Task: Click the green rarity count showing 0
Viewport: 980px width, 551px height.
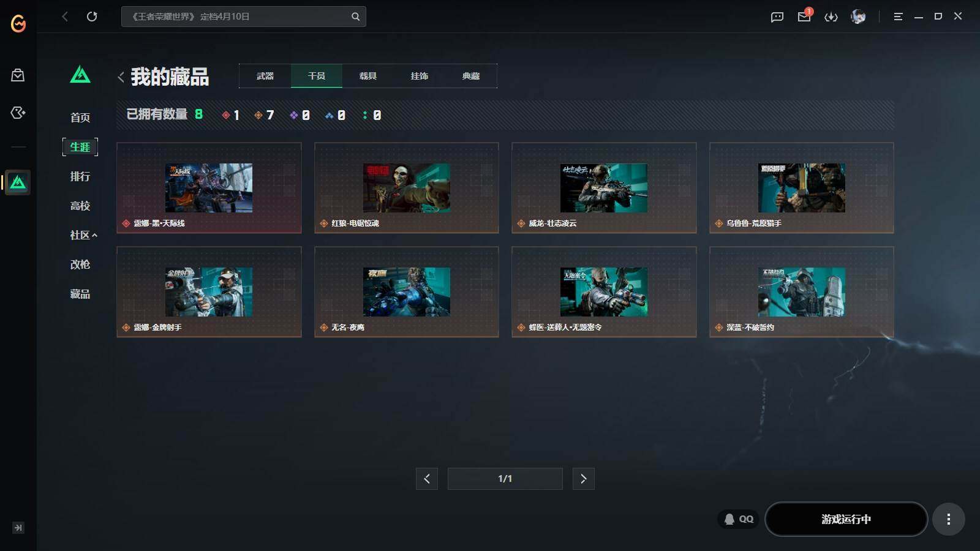Action: [x=372, y=115]
